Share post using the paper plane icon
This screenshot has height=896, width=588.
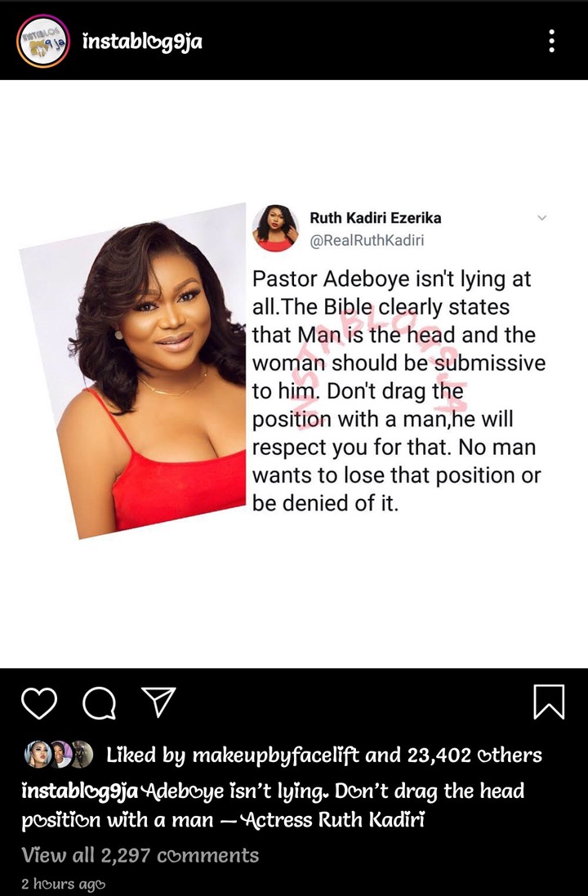[158, 701]
